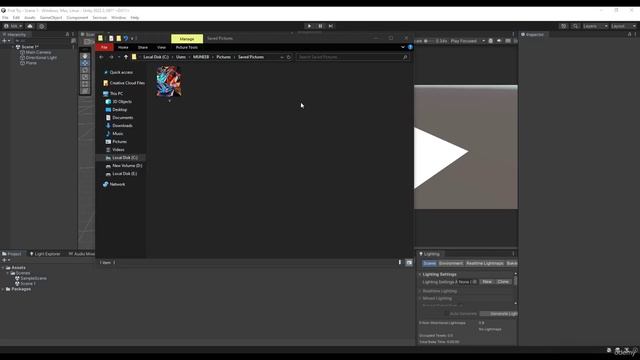Select the Scale tool in Scene toolbar
The height and width of the screenshot is (360, 640).
coord(85,77)
